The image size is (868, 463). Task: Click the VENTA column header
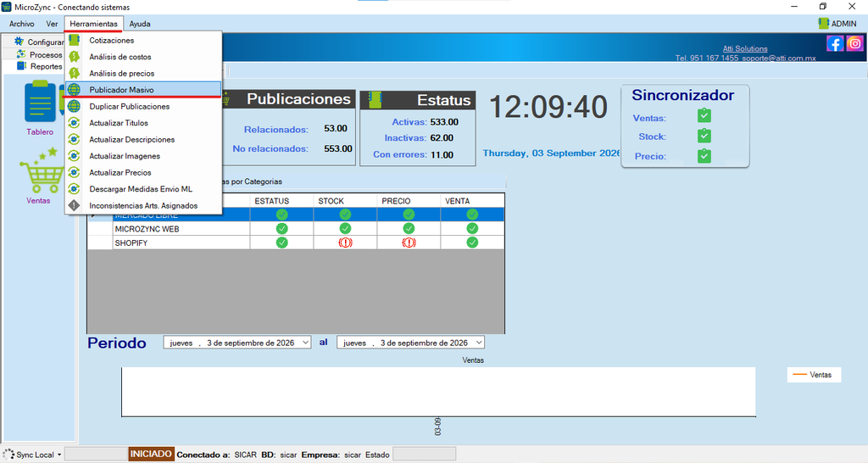472,200
